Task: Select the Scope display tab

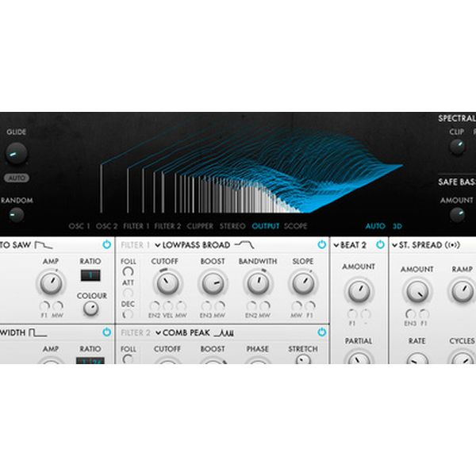Action: tap(295, 226)
